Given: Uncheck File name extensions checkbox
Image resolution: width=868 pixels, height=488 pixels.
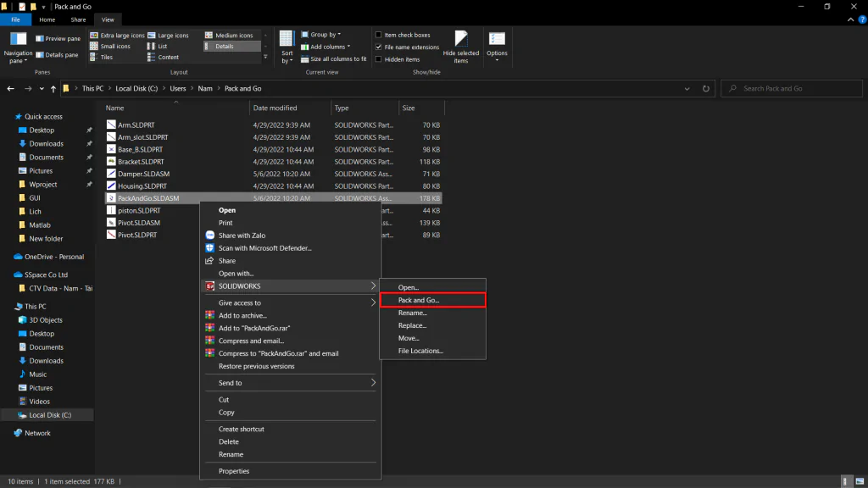Looking at the screenshot, I should tap(379, 47).
